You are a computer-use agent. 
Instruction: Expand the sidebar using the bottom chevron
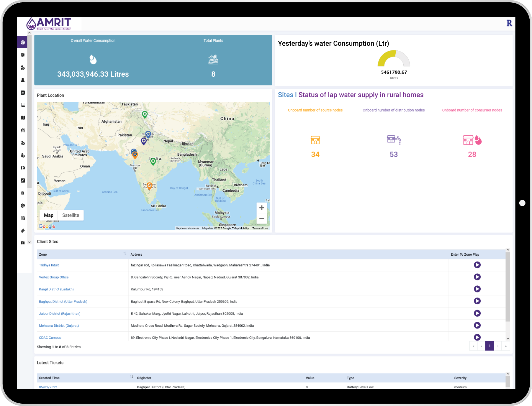pos(29,242)
